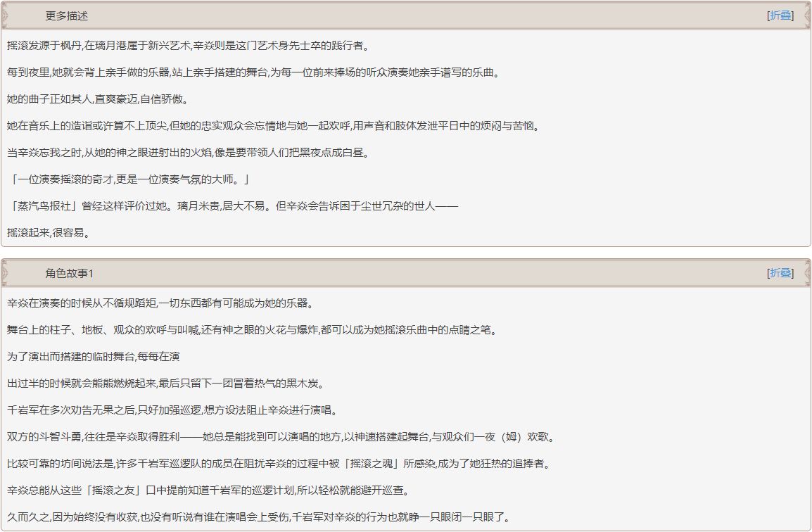Collapse the 角色故事1 section via 折叠
The height and width of the screenshot is (532, 812).
click(x=780, y=273)
